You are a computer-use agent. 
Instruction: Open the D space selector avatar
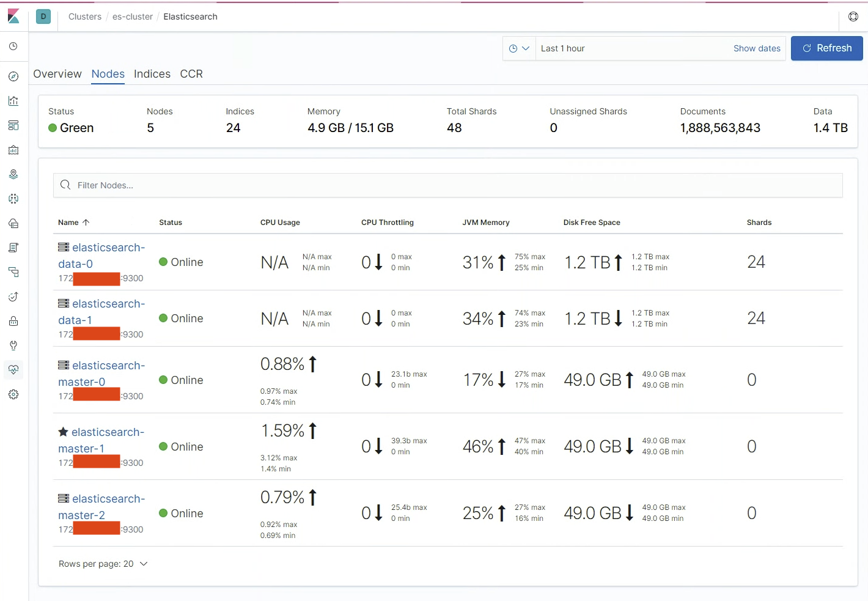point(43,17)
